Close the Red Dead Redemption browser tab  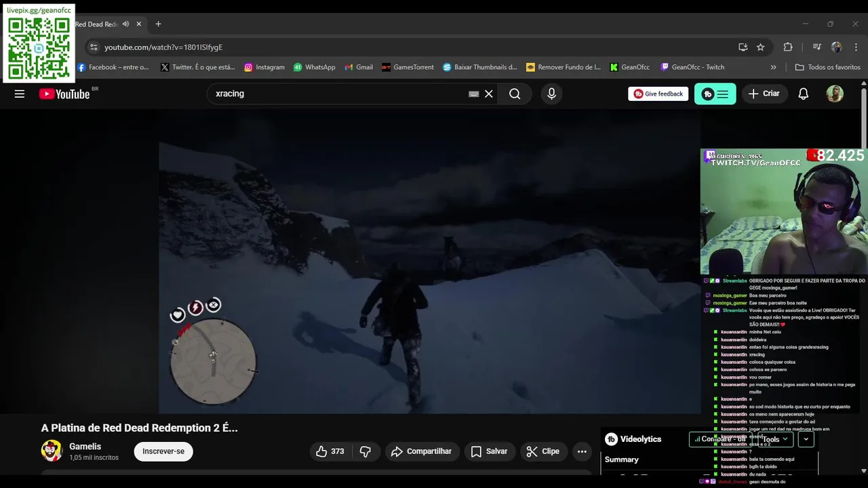point(139,24)
